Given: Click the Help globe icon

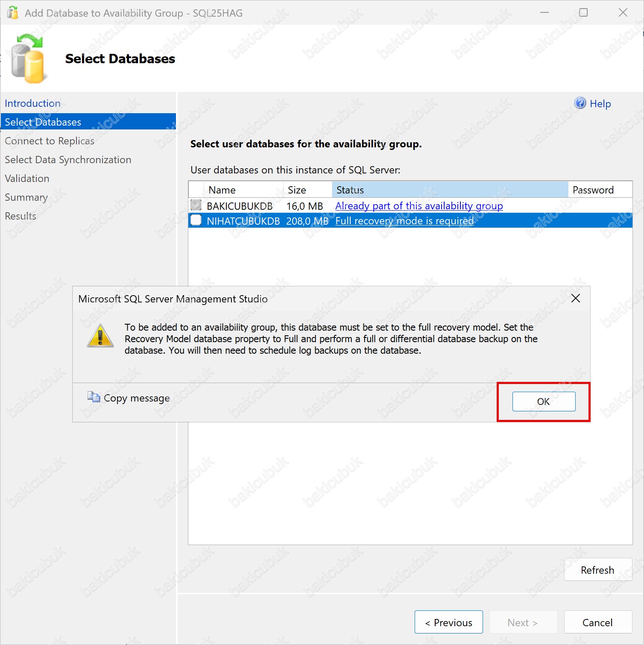Looking at the screenshot, I should [580, 103].
